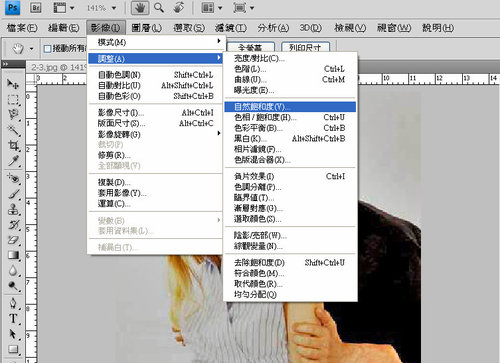This screenshot has height=363, width=500.
Task: Open the Arrange Documents icon
Action: pos(207,8)
